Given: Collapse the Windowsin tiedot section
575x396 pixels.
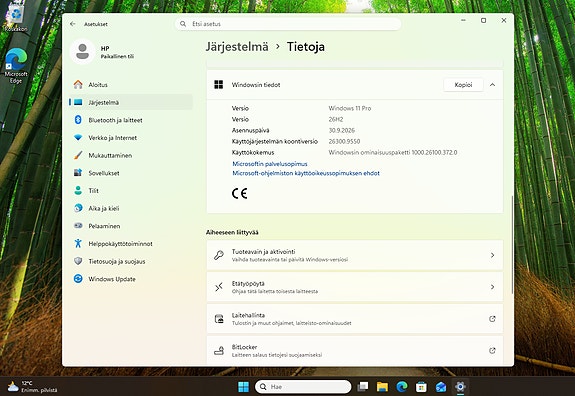Looking at the screenshot, I should click(492, 85).
